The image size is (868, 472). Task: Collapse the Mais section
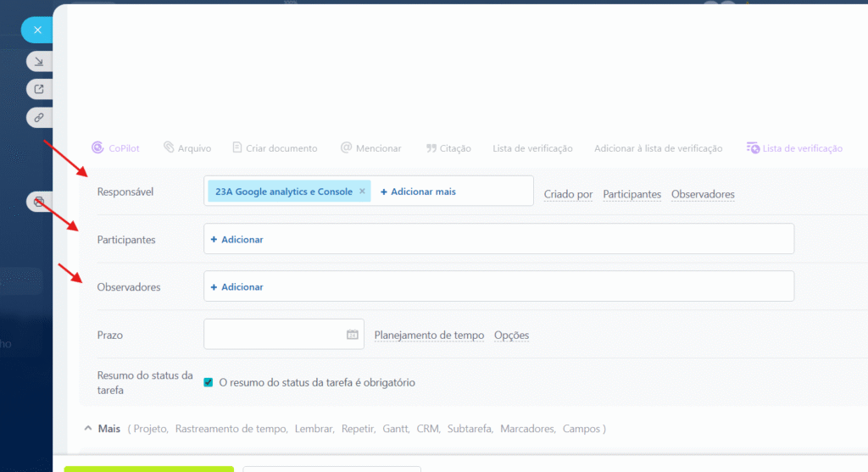[88, 429]
